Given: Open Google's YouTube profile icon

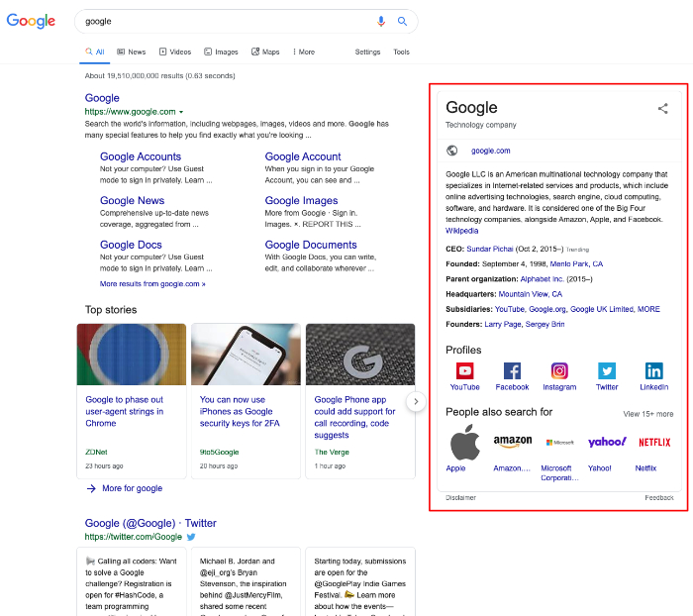Looking at the screenshot, I should tap(464, 370).
